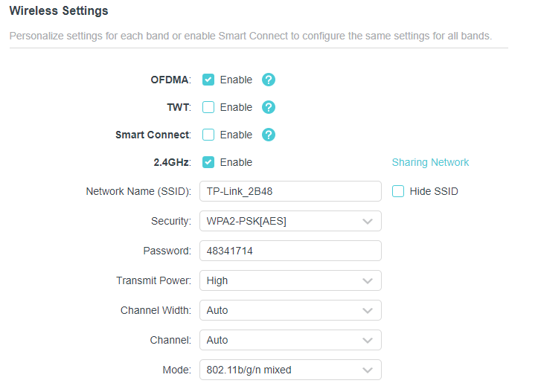Enable the Smart Connect checkbox
This screenshot has height=392, width=541.
pyautogui.click(x=208, y=135)
